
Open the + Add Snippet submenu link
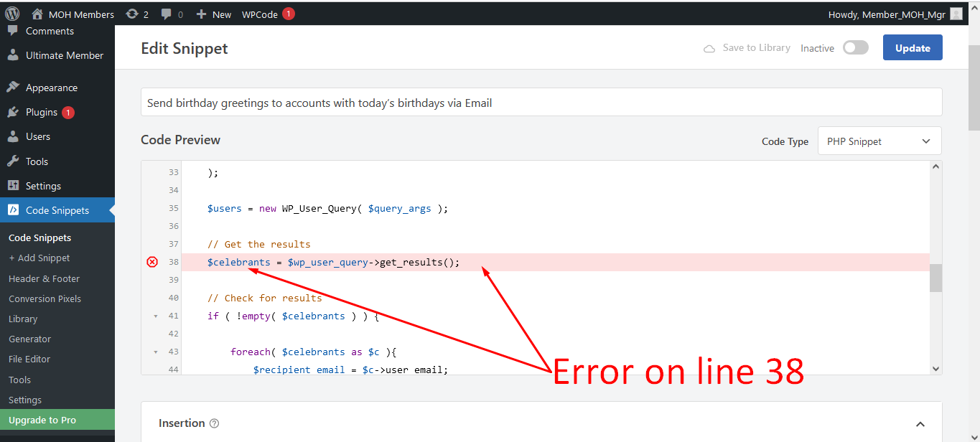click(39, 258)
